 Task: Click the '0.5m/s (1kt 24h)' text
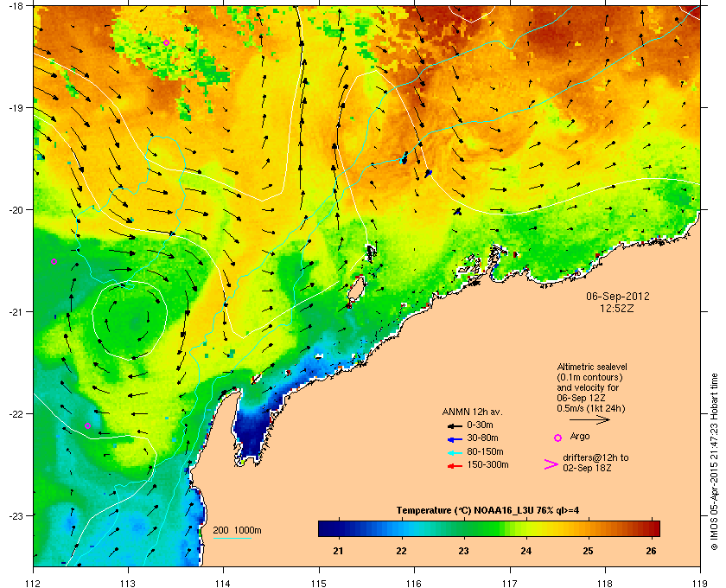[591, 409]
